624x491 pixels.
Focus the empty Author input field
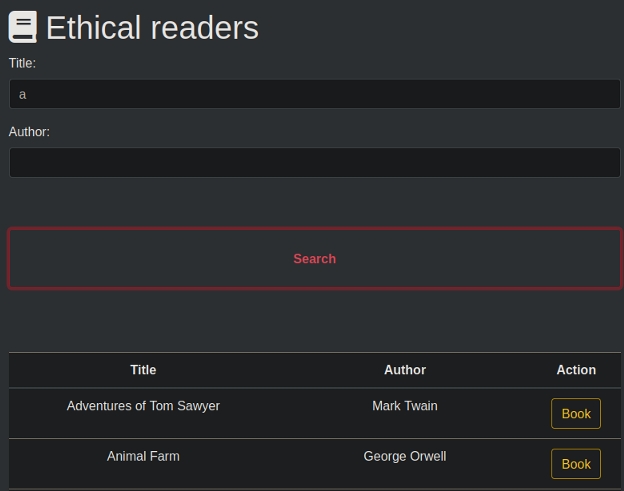pyautogui.click(x=314, y=162)
